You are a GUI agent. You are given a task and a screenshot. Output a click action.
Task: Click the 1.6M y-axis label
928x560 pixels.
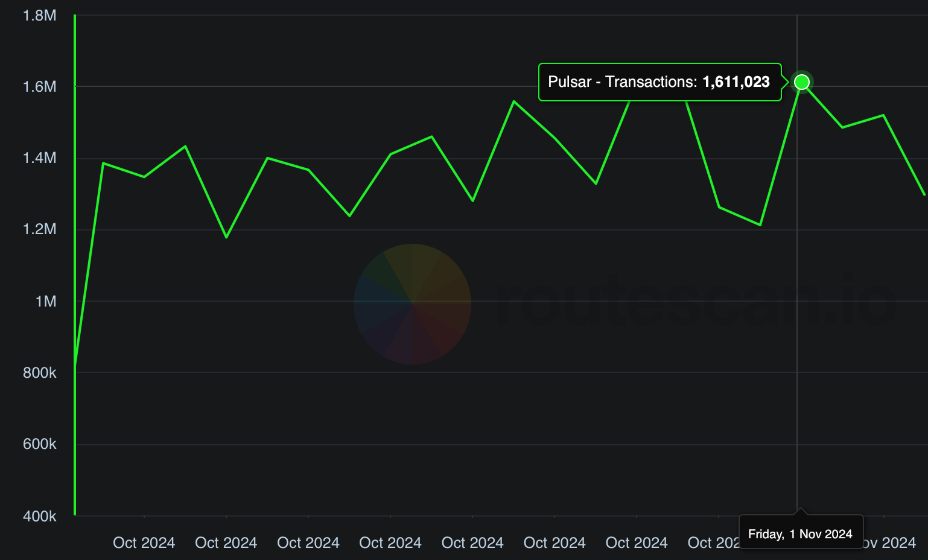(39, 87)
